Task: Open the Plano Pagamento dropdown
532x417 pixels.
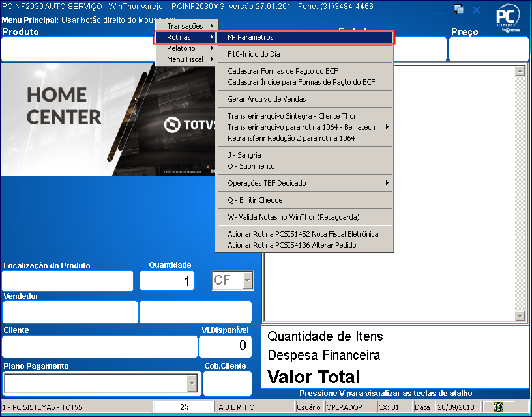Action: coord(192,383)
